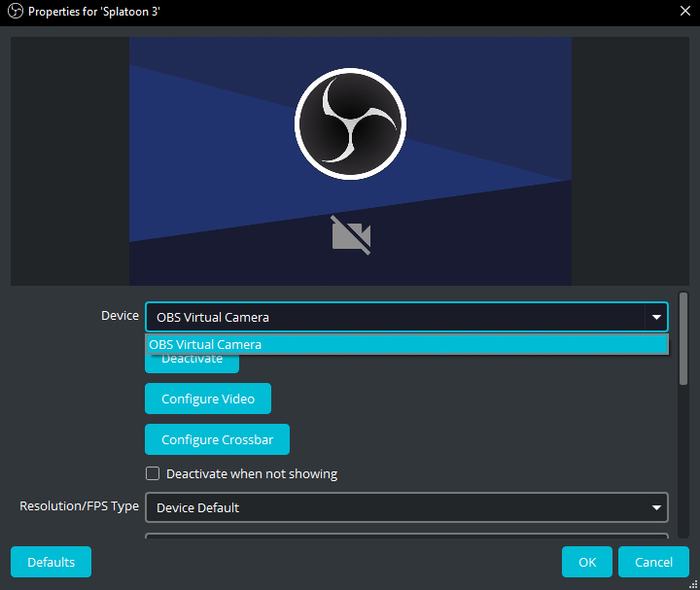The image size is (700, 590).
Task: Open Configure Video settings
Action: coord(208,399)
